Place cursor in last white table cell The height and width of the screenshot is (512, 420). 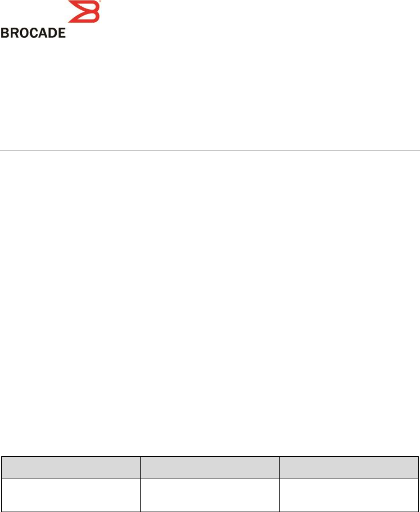pyautogui.click(x=349, y=494)
